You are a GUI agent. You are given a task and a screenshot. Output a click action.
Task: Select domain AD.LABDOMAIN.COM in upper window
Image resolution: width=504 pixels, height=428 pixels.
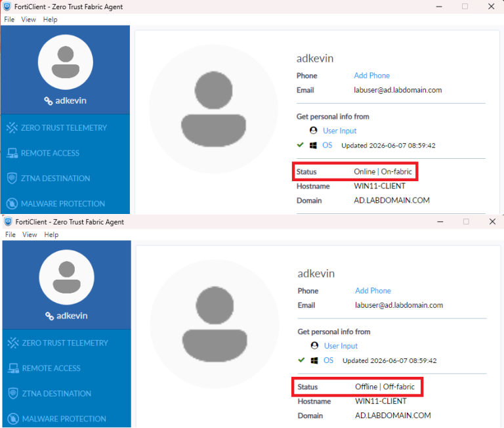[392, 200]
